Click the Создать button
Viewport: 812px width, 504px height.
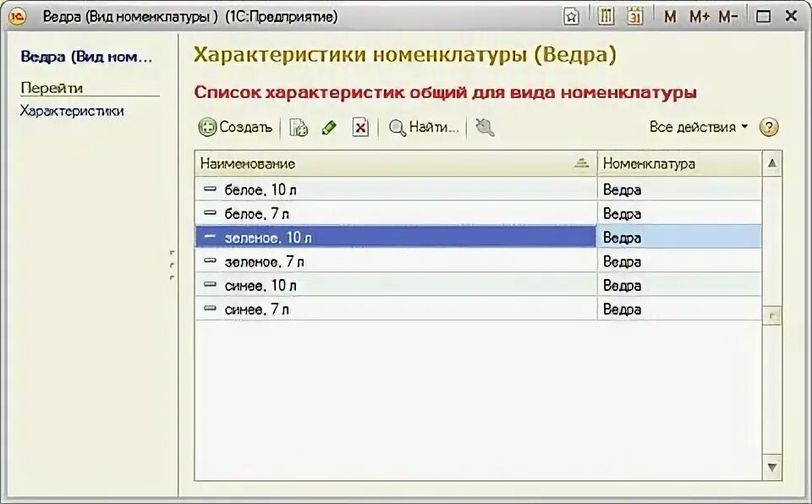point(236,127)
